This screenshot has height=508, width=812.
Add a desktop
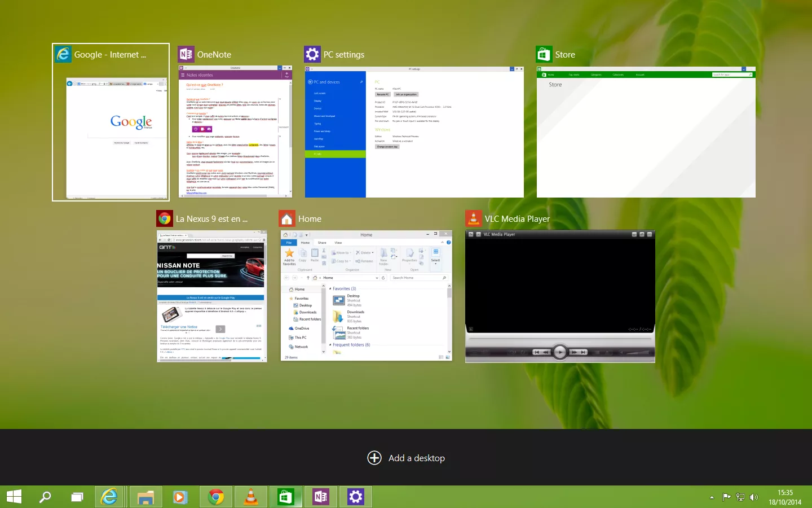(x=406, y=458)
